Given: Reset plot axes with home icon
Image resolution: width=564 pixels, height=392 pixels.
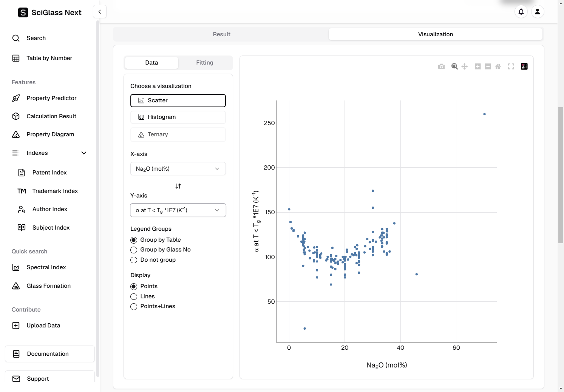Looking at the screenshot, I should 498,66.
